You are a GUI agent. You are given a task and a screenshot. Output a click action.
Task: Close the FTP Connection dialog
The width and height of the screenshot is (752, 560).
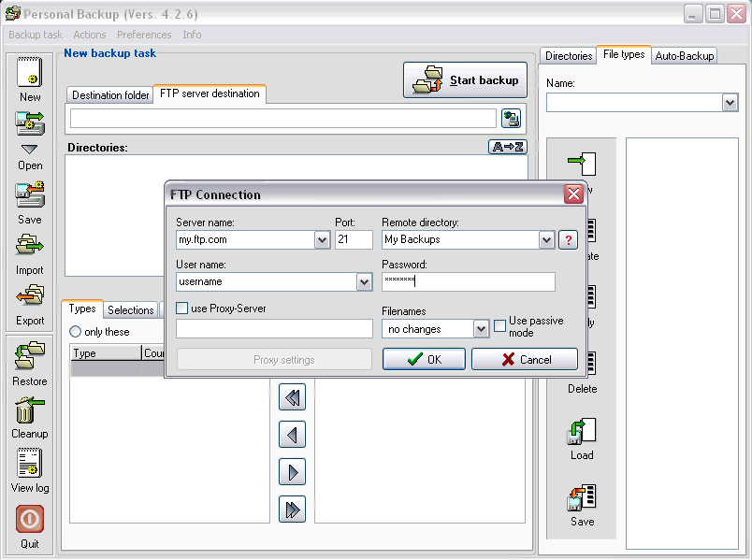[573, 194]
